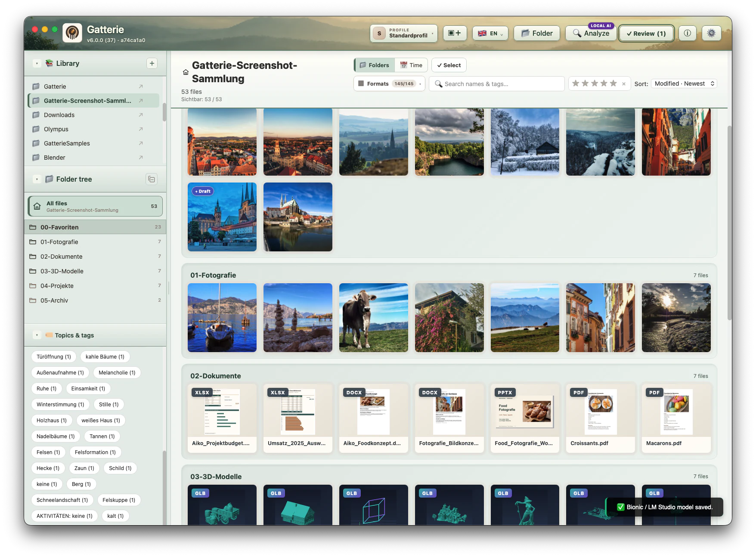Screen dimensions: 756x557
Task: Open the cow photo in 01-Fotografie
Action: click(373, 318)
